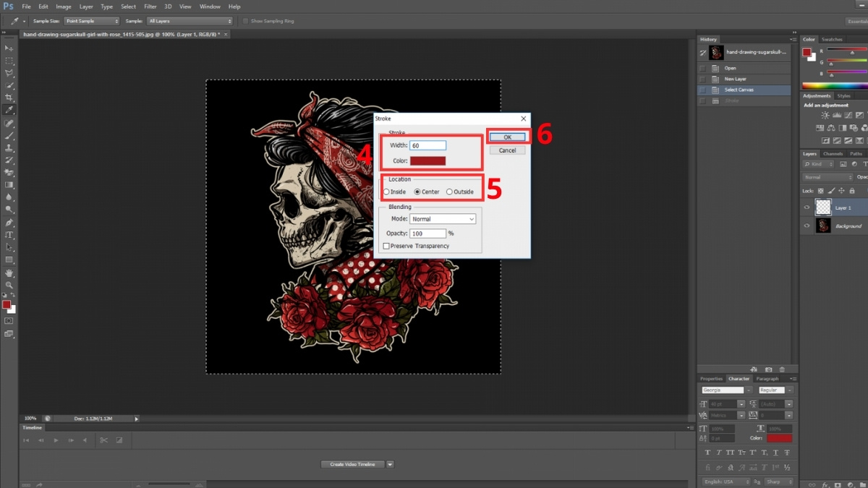Viewport: 868px width, 488px height.
Task: Click Cancel in the Stroke dialog
Action: click(x=507, y=150)
